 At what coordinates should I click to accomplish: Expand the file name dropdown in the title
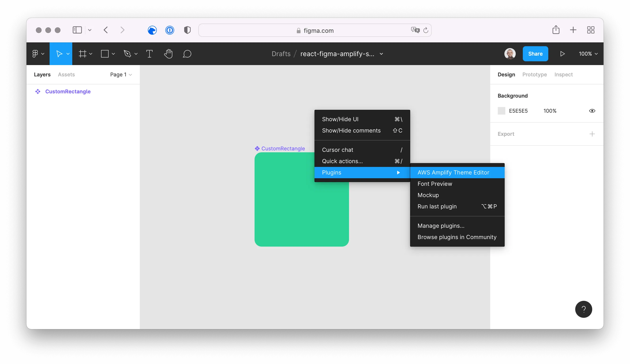382,54
